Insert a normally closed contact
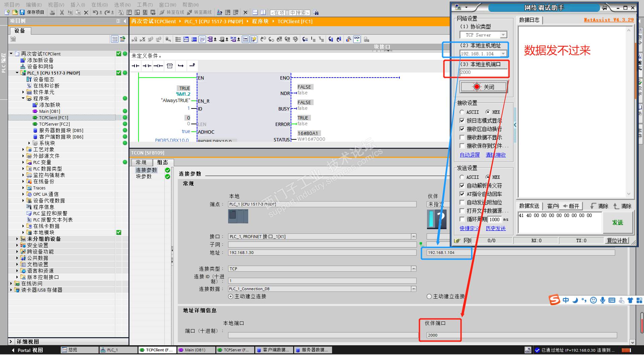This screenshot has width=644, height=355. (x=147, y=66)
